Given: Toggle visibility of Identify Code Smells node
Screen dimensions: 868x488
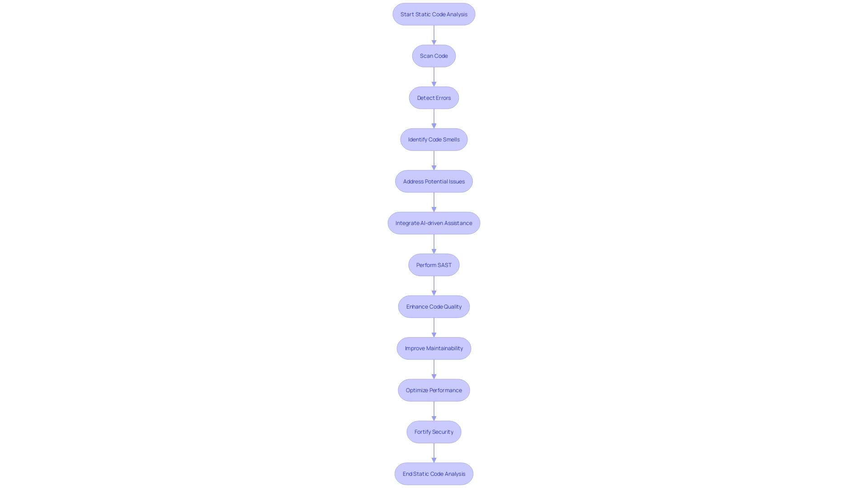Looking at the screenshot, I should pyautogui.click(x=434, y=140).
